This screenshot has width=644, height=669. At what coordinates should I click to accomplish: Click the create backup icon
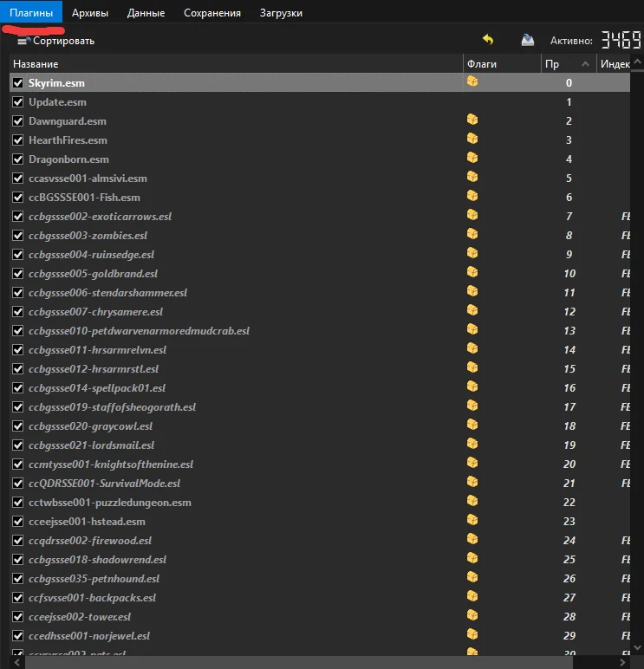point(528,40)
